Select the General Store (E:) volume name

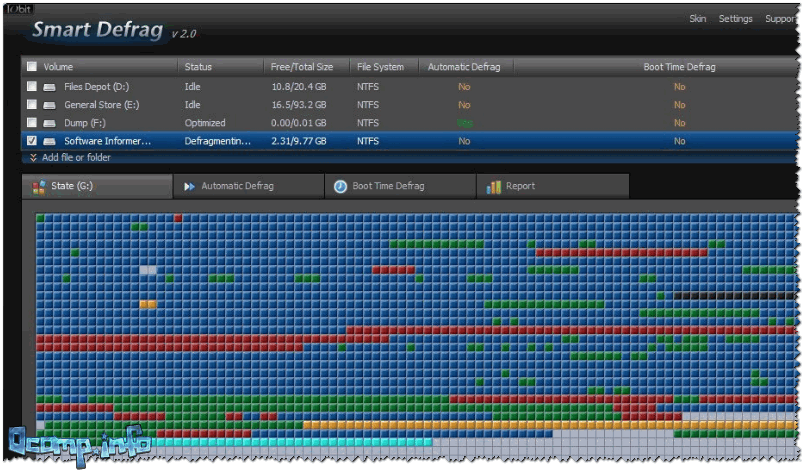click(102, 104)
